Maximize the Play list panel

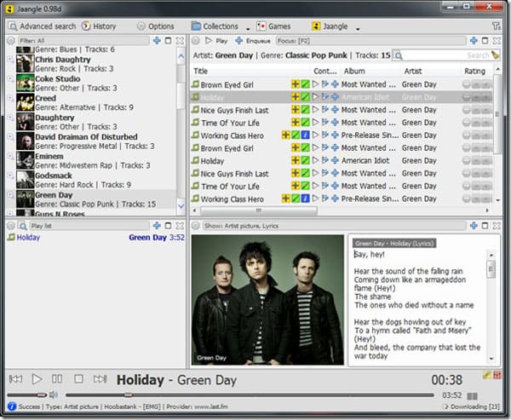[168, 226]
